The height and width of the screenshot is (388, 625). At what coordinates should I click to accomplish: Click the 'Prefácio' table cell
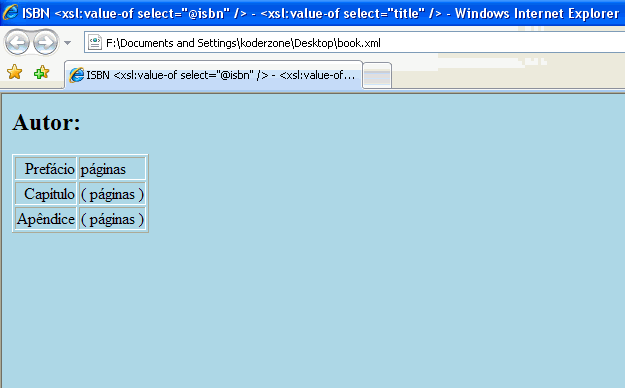coord(46,169)
